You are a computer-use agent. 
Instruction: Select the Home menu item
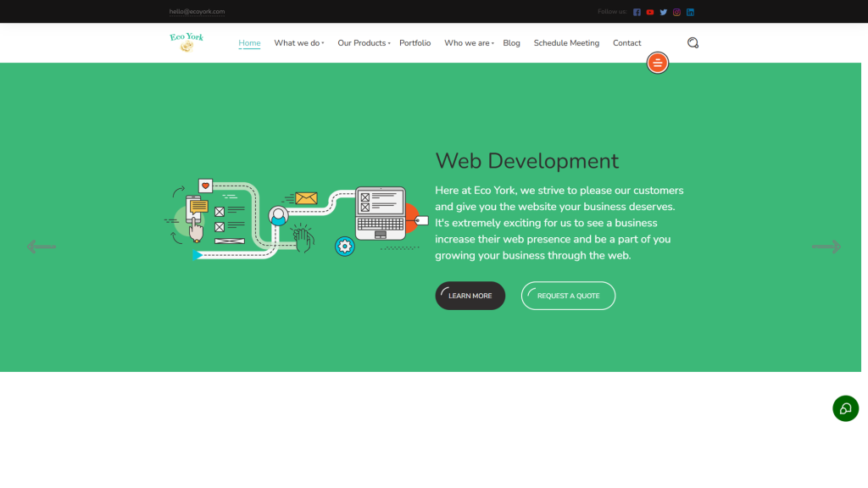point(249,43)
